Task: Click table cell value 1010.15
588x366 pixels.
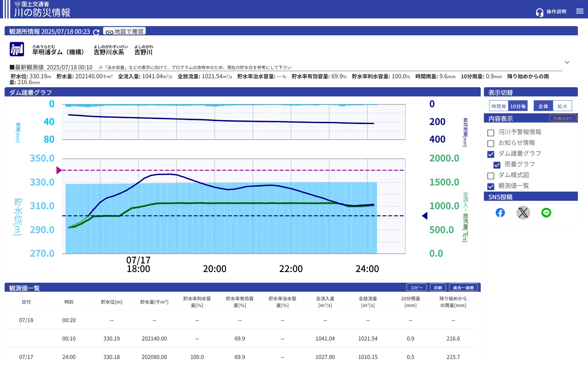Action: click(368, 357)
